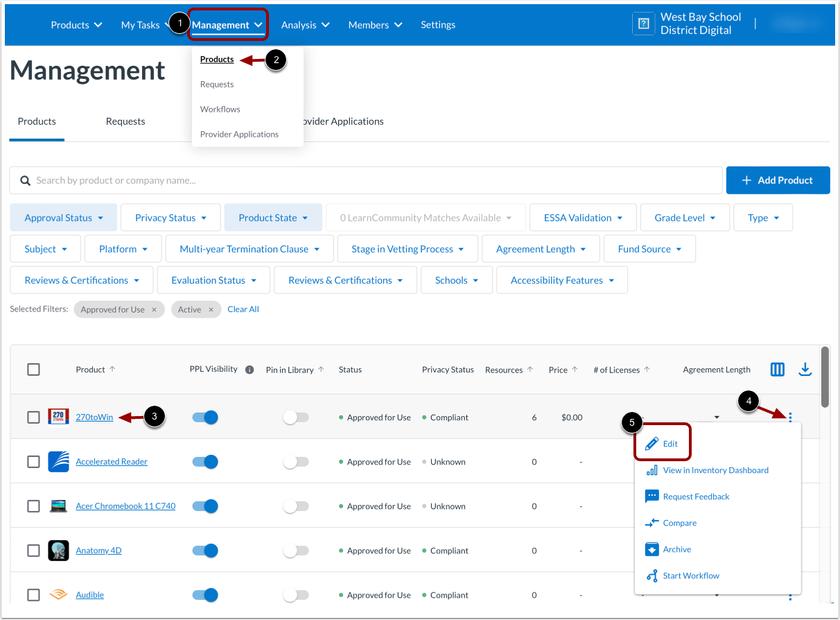The image size is (840, 620).
Task: Select Workflows from the Management menu
Action: 220,109
